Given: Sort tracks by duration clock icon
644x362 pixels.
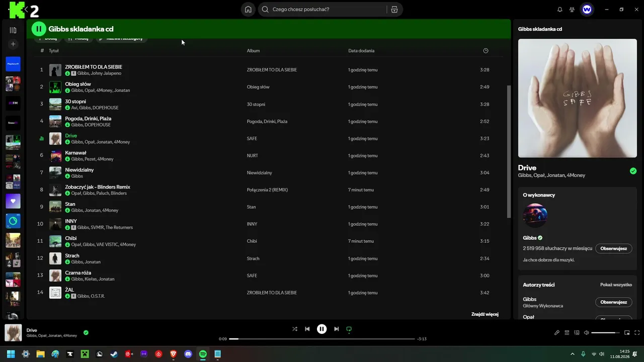Looking at the screenshot, I should (x=486, y=51).
